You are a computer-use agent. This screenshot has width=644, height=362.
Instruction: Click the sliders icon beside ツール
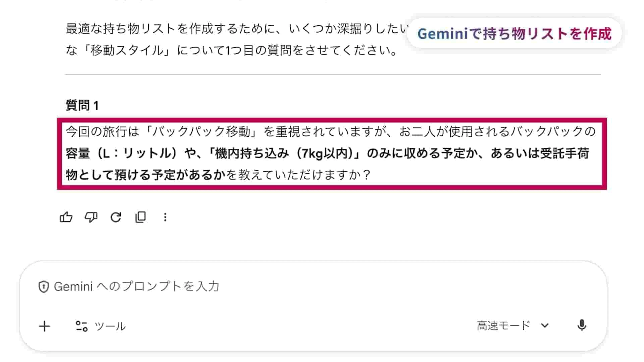point(82,326)
